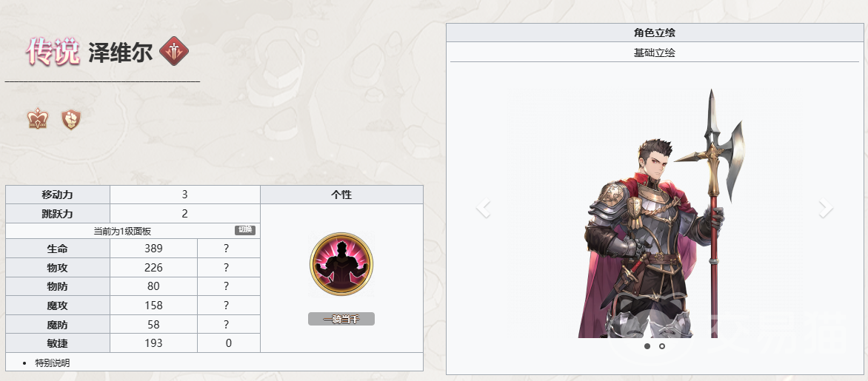
Task: Click the crown badge icon
Action: 38,119
